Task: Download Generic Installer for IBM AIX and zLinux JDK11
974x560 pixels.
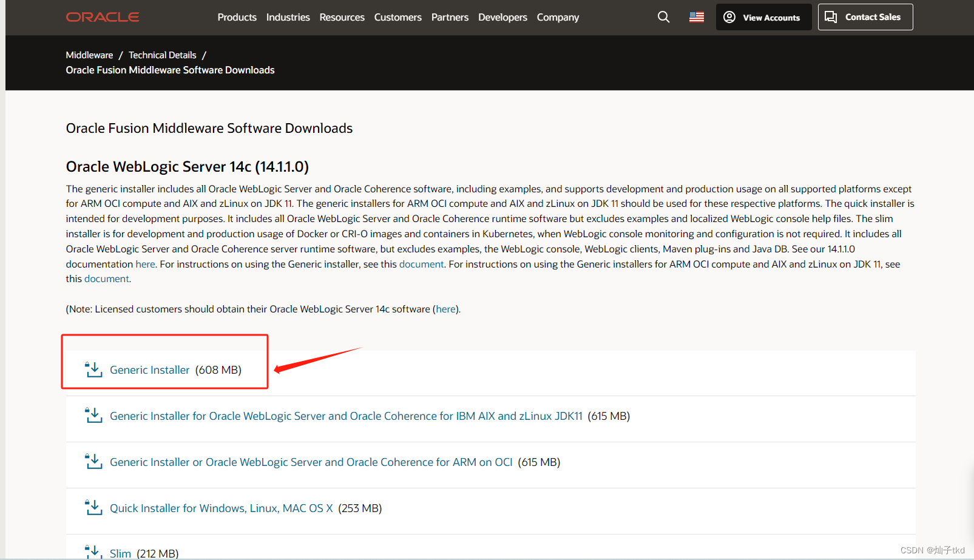Action: 346,416
